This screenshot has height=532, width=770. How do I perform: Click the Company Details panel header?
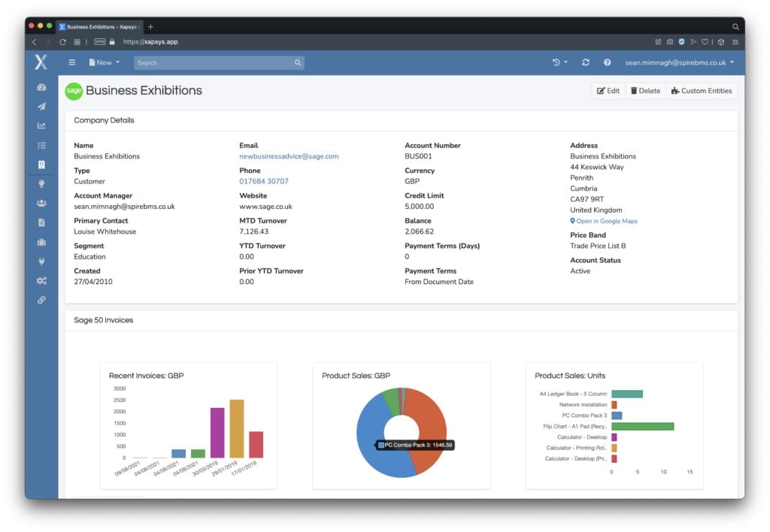[402, 120]
